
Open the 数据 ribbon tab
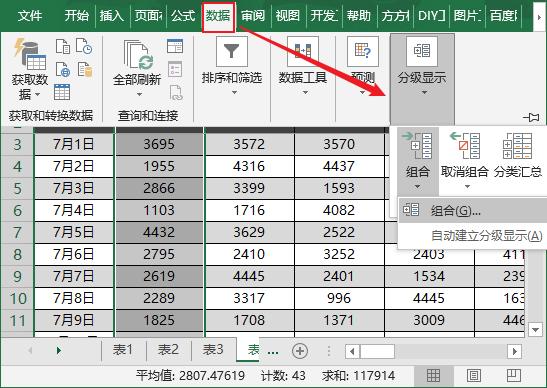coord(218,16)
